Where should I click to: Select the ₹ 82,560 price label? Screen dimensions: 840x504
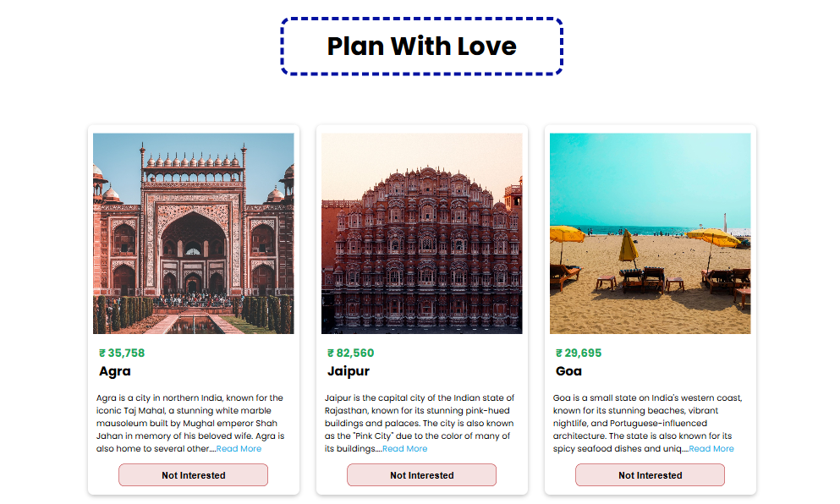pyautogui.click(x=350, y=353)
